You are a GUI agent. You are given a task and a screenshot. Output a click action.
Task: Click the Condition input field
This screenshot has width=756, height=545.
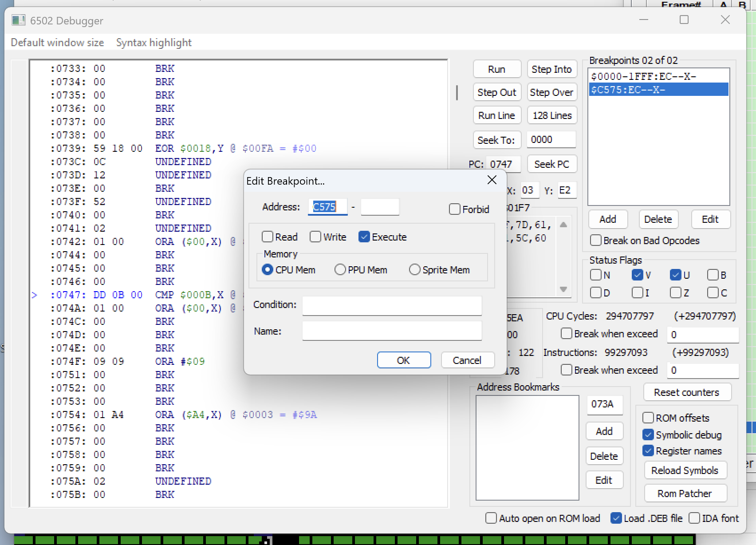(392, 305)
